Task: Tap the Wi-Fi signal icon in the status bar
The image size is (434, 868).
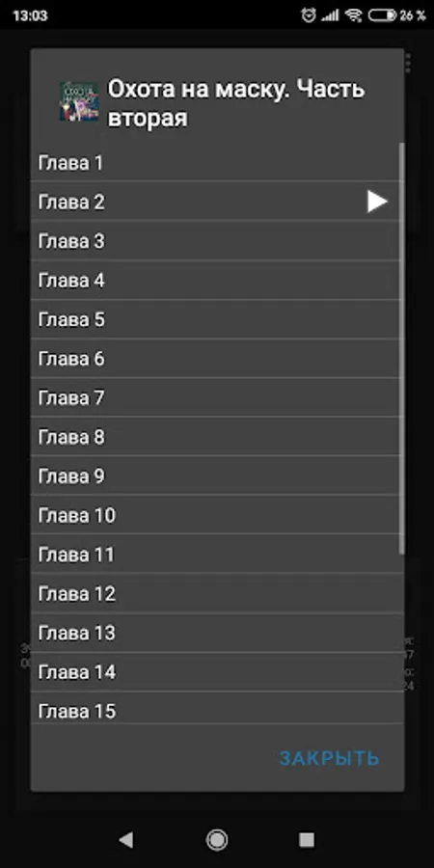Action: (x=353, y=15)
